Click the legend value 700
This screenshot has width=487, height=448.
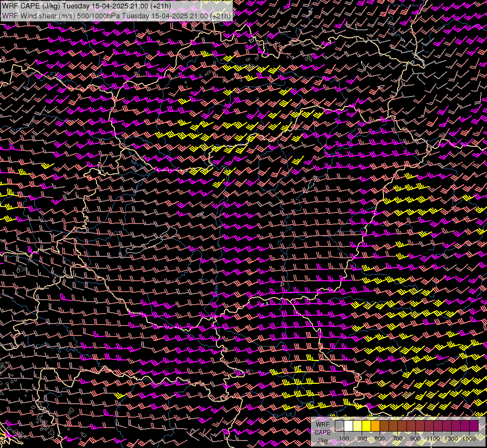(x=397, y=439)
